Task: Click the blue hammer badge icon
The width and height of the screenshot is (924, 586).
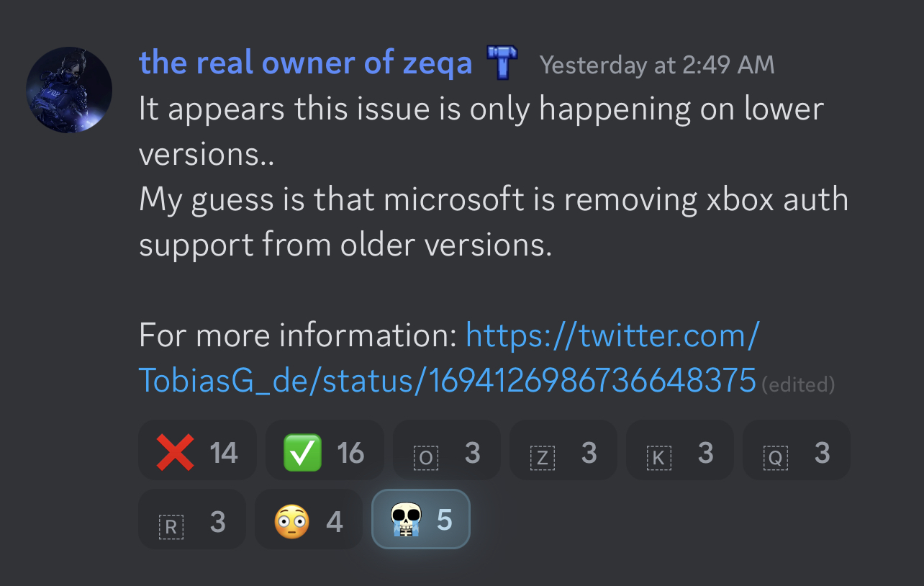Action: (502, 63)
